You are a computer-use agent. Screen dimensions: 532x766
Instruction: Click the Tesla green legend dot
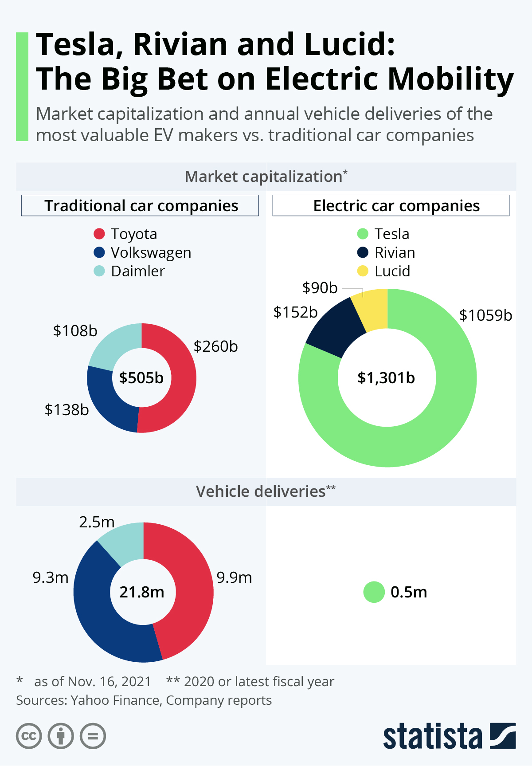(x=363, y=234)
